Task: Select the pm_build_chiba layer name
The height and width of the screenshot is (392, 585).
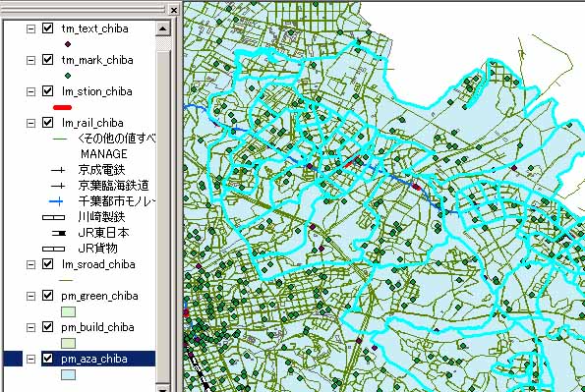Action: [x=97, y=327]
